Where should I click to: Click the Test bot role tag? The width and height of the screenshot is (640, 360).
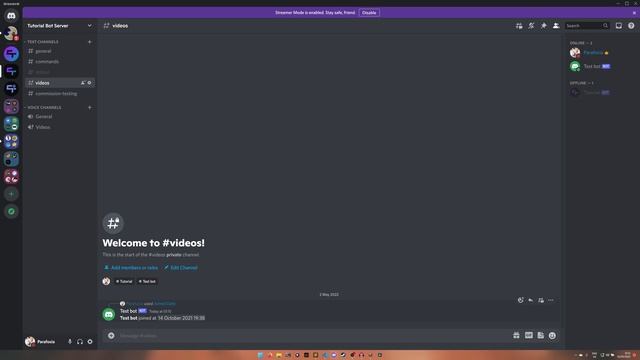(x=147, y=281)
